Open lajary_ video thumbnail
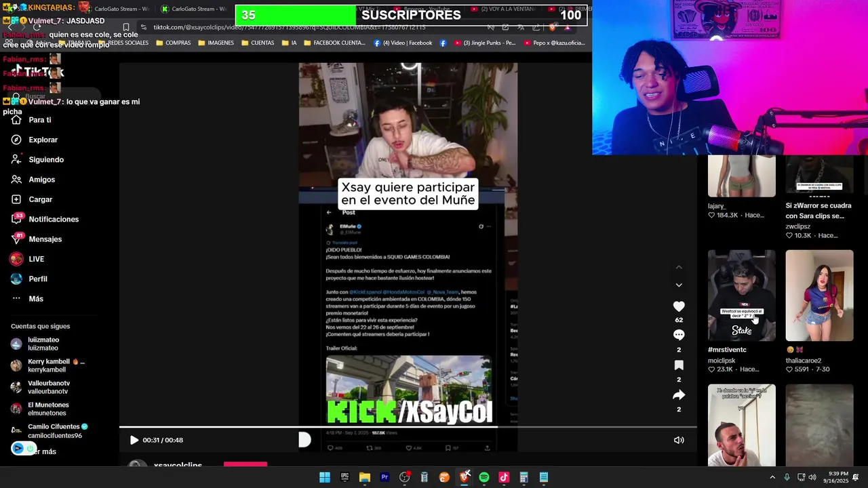The width and height of the screenshot is (868, 488). coord(741,176)
